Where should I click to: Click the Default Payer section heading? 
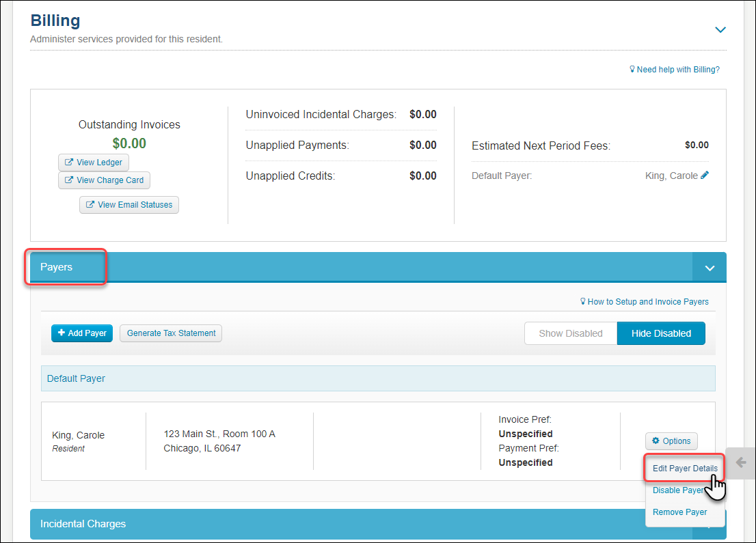[x=76, y=378]
